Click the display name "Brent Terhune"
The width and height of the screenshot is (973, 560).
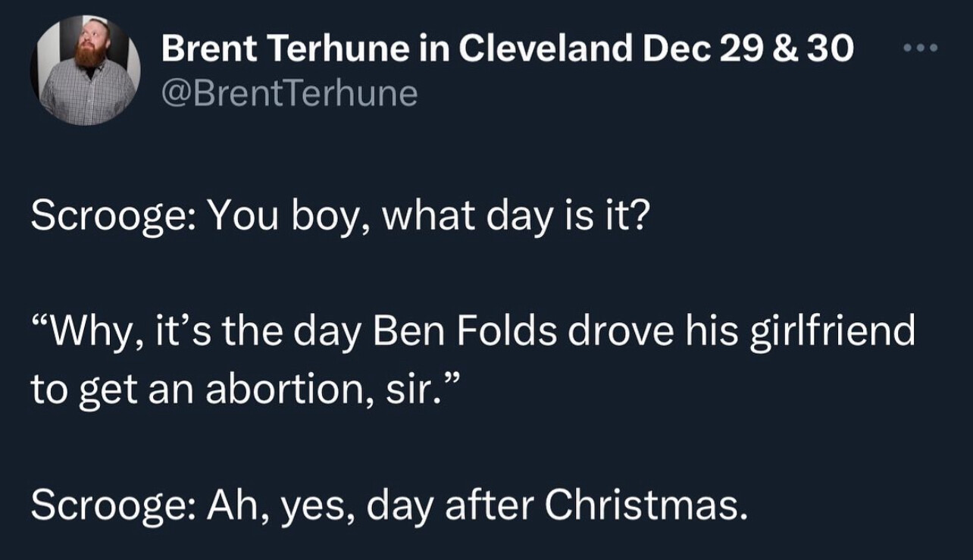coord(287,50)
